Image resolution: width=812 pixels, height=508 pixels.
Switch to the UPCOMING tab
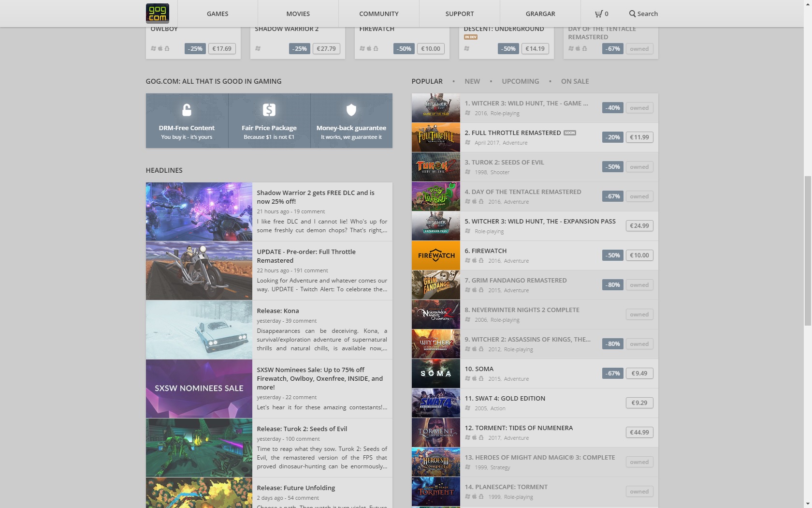point(521,81)
